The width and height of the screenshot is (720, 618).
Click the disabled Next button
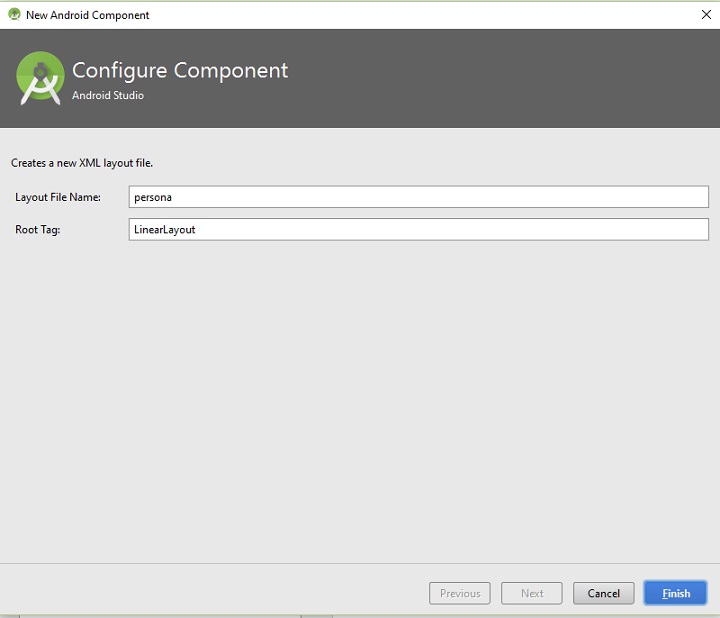click(532, 593)
